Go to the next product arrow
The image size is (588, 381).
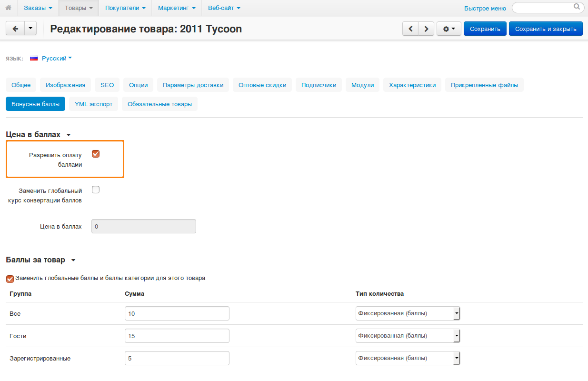[426, 29]
